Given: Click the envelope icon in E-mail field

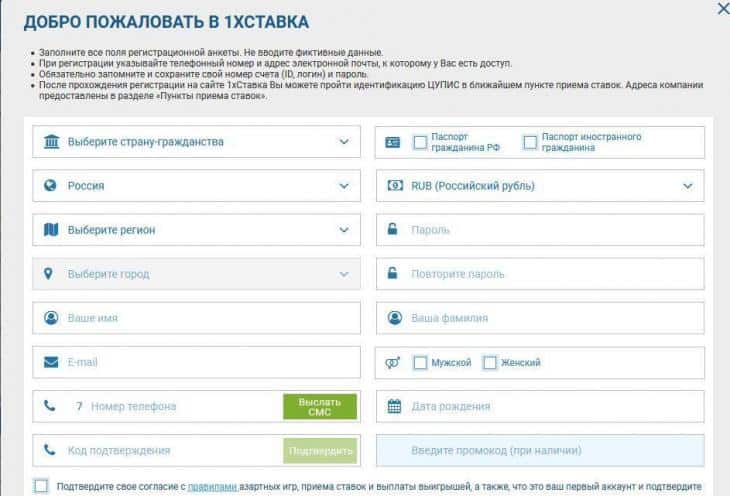Looking at the screenshot, I should (x=50, y=362).
